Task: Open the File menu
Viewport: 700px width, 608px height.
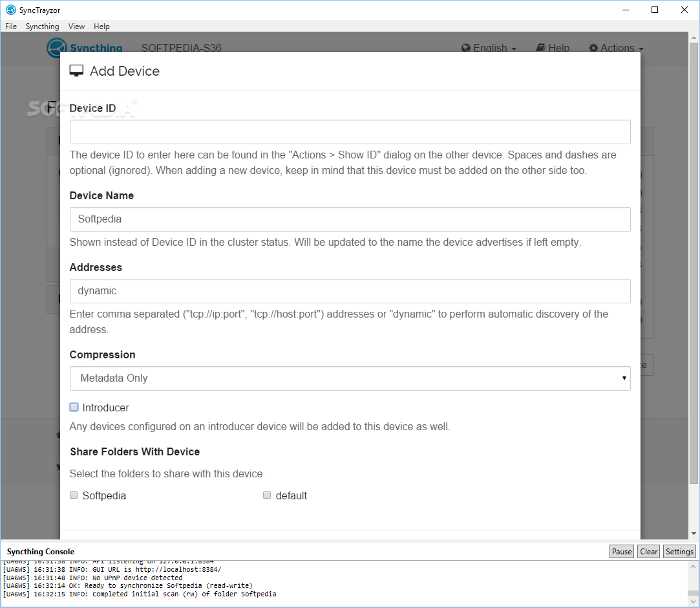Action: pyautogui.click(x=11, y=27)
